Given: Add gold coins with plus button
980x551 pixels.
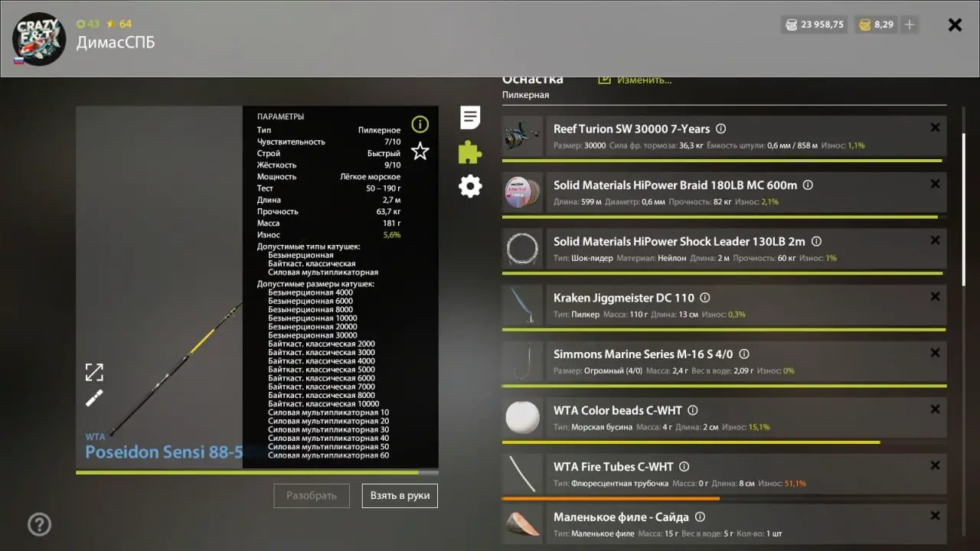Looking at the screenshot, I should 910,24.
